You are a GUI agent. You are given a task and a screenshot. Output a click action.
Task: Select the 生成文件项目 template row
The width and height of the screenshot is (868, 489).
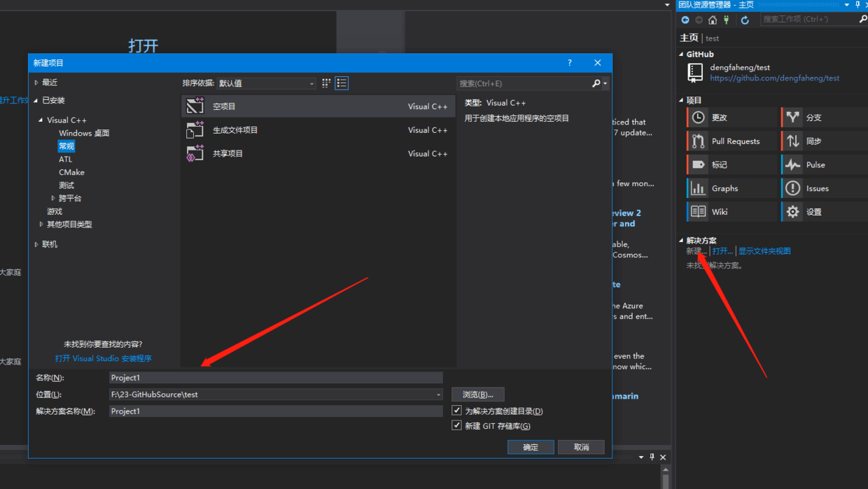318,130
